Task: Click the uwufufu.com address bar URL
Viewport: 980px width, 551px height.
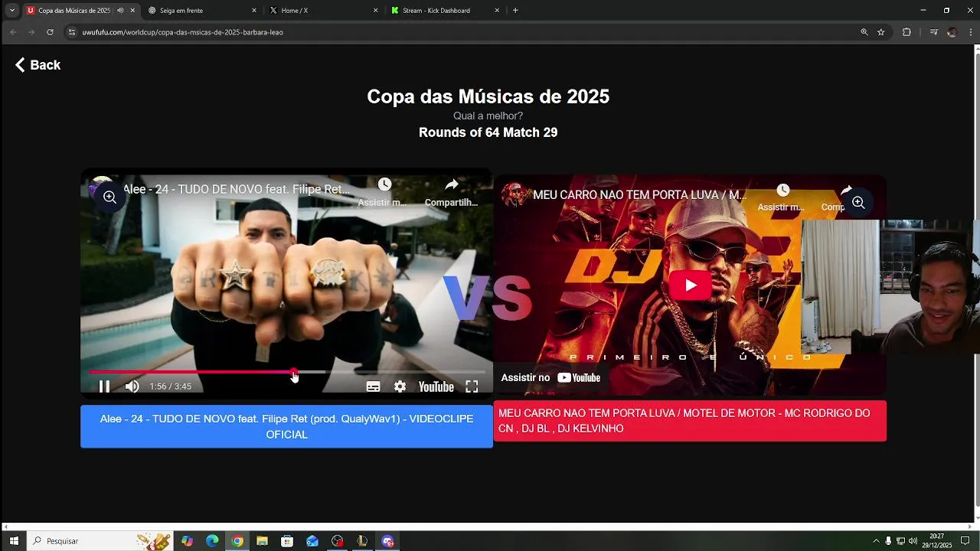Action: pyautogui.click(x=182, y=32)
